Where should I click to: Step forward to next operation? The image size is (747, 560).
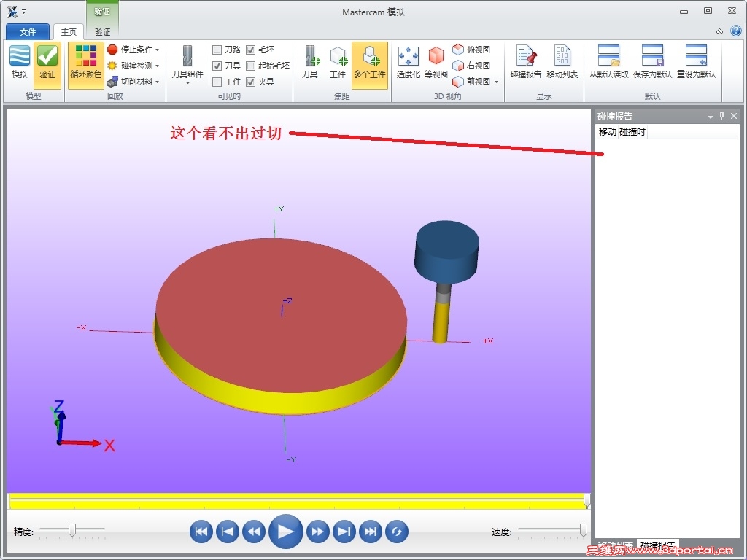[344, 532]
